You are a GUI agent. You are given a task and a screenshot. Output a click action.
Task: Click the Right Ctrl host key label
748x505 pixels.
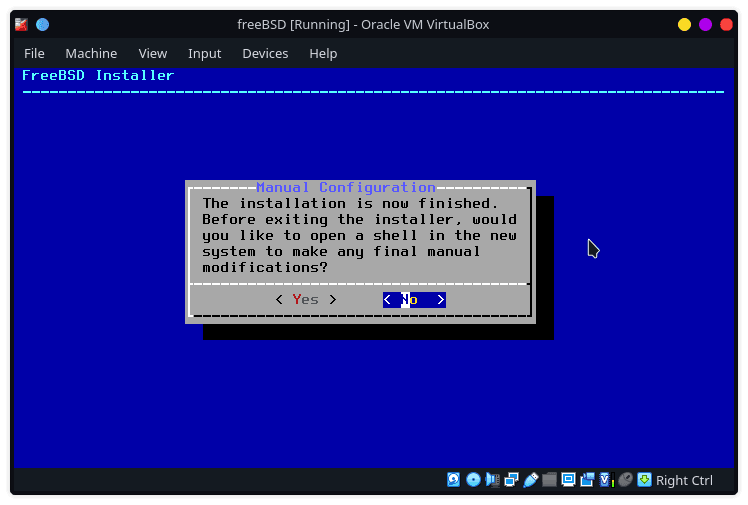tap(684, 480)
